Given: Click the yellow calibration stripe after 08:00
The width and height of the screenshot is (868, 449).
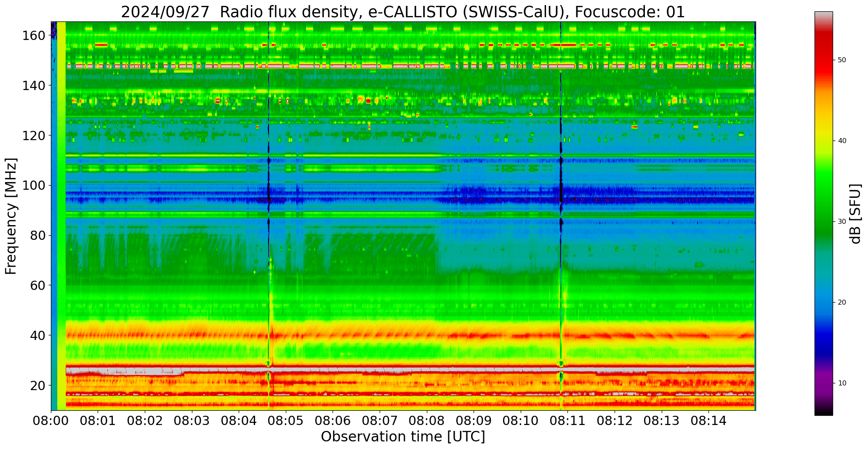Looking at the screenshot, I should pos(61,216).
